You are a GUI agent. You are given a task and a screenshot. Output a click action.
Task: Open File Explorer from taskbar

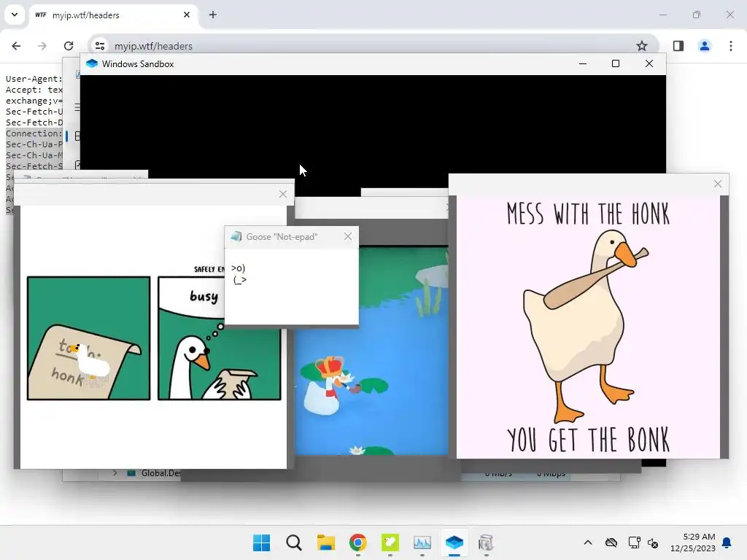tap(326, 542)
